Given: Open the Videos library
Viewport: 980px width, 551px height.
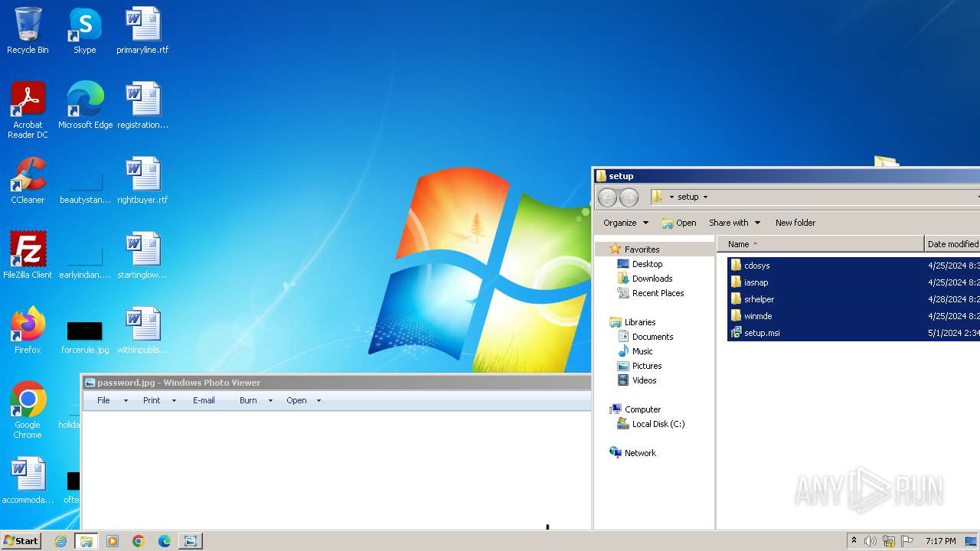Looking at the screenshot, I should pyautogui.click(x=644, y=380).
